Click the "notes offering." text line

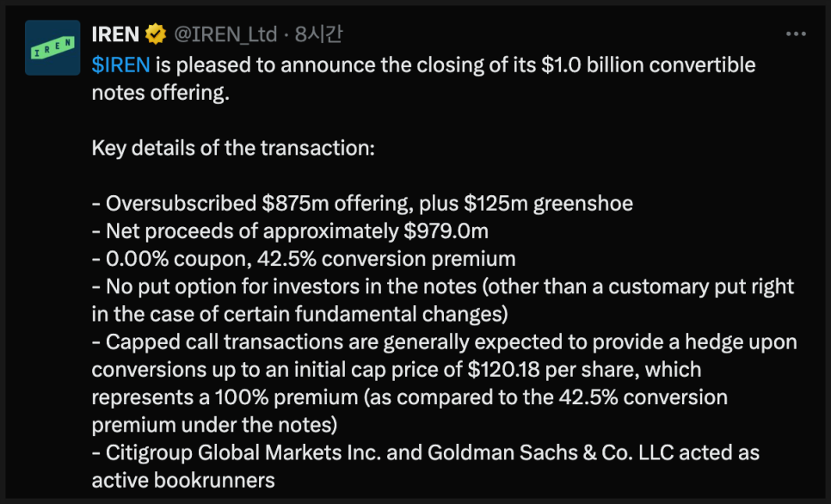coord(161,93)
